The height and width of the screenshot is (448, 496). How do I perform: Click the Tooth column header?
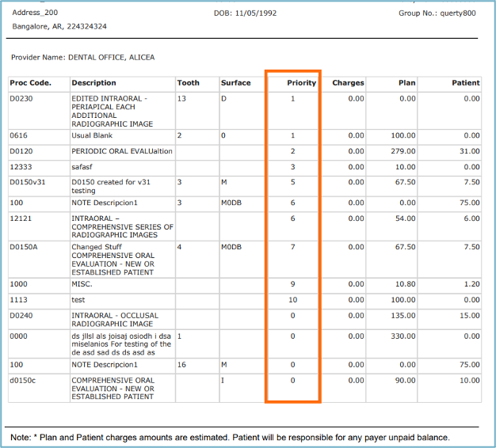189,82
